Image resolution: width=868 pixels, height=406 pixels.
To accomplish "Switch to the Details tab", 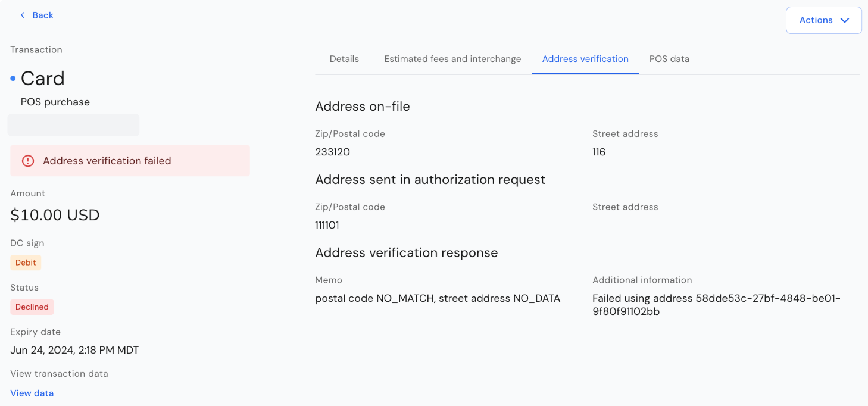I will [344, 59].
